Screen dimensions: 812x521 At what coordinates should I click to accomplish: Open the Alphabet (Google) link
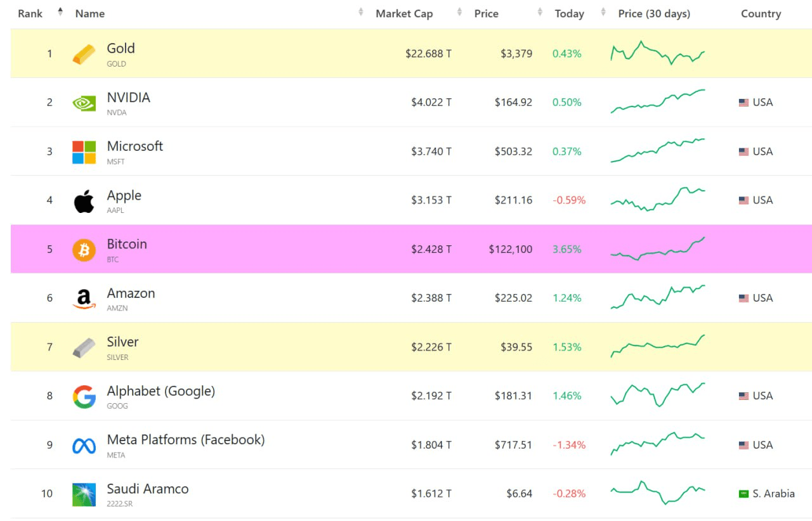[160, 391]
